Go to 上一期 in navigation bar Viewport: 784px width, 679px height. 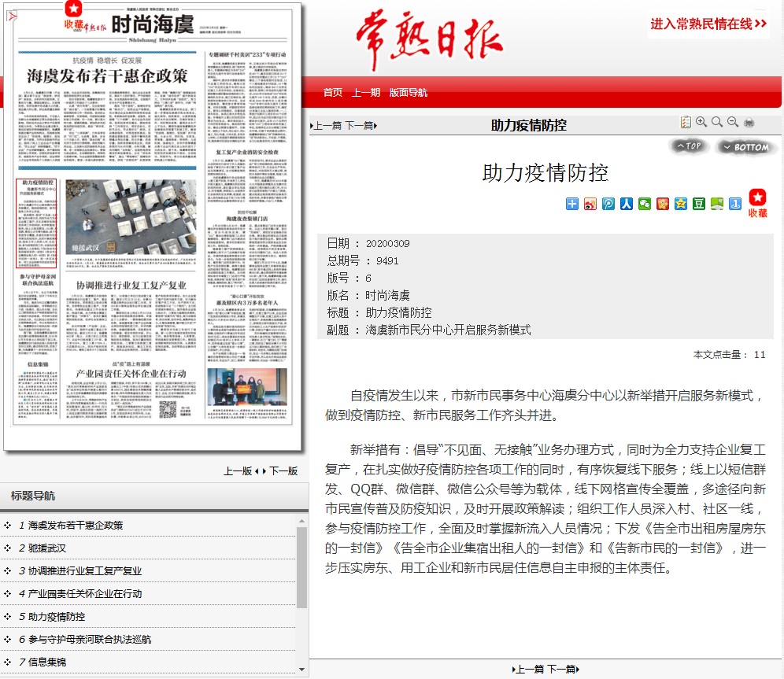365,92
